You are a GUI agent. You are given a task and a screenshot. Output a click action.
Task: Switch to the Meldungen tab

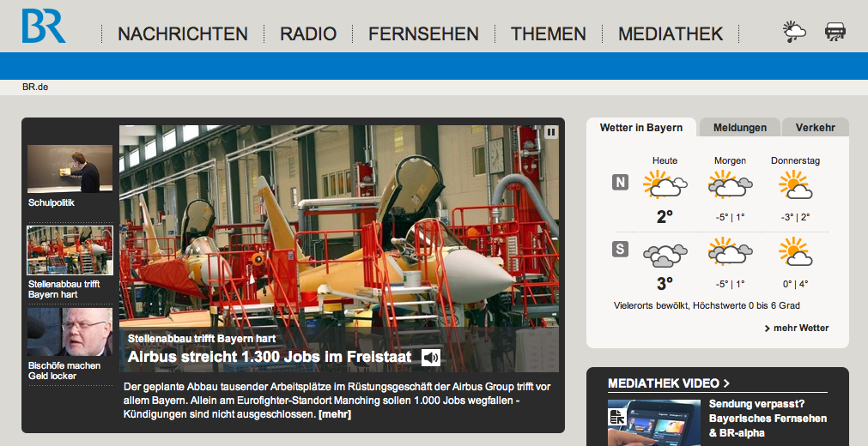pos(739,128)
